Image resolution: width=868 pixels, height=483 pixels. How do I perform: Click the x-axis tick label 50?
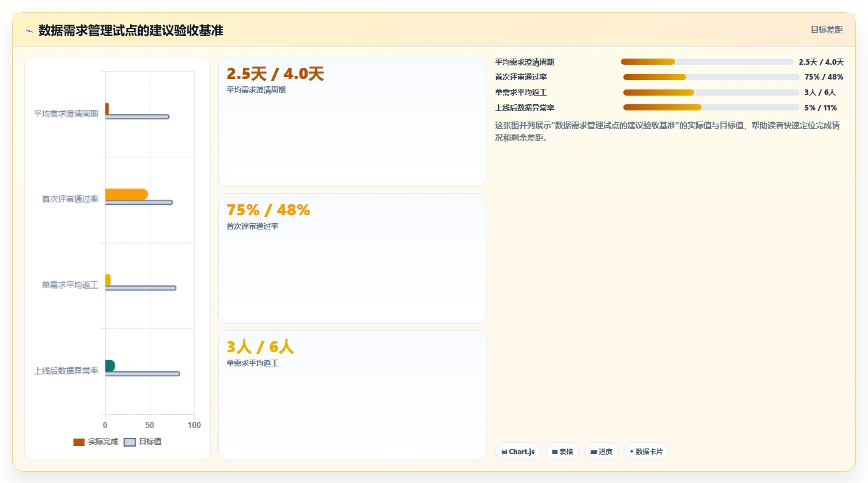click(x=150, y=425)
